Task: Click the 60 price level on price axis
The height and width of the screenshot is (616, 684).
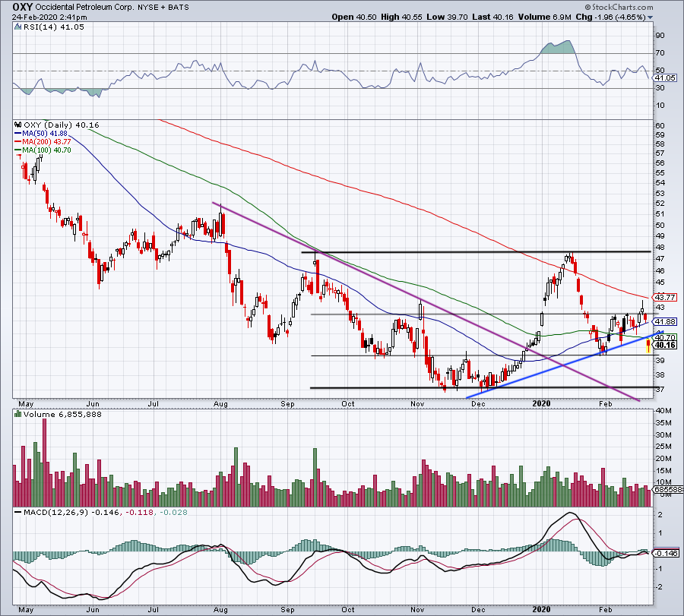Action: (x=660, y=126)
